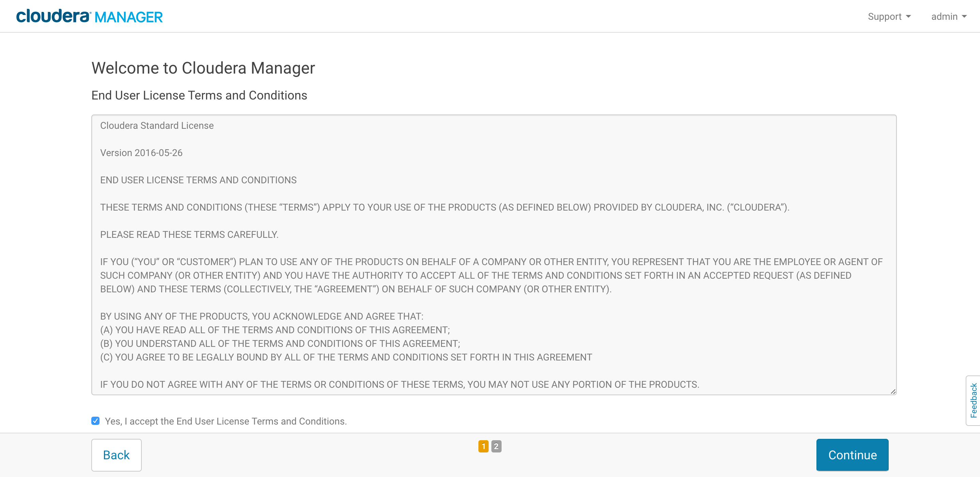Image resolution: width=980 pixels, height=477 pixels.
Task: Uncheck the accept license terms checkbox
Action: tap(95, 420)
